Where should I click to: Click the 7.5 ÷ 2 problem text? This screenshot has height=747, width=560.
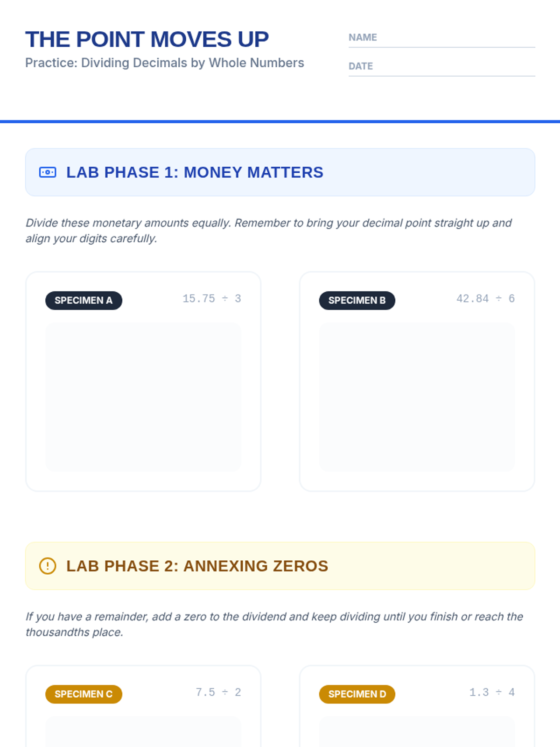coord(218,692)
